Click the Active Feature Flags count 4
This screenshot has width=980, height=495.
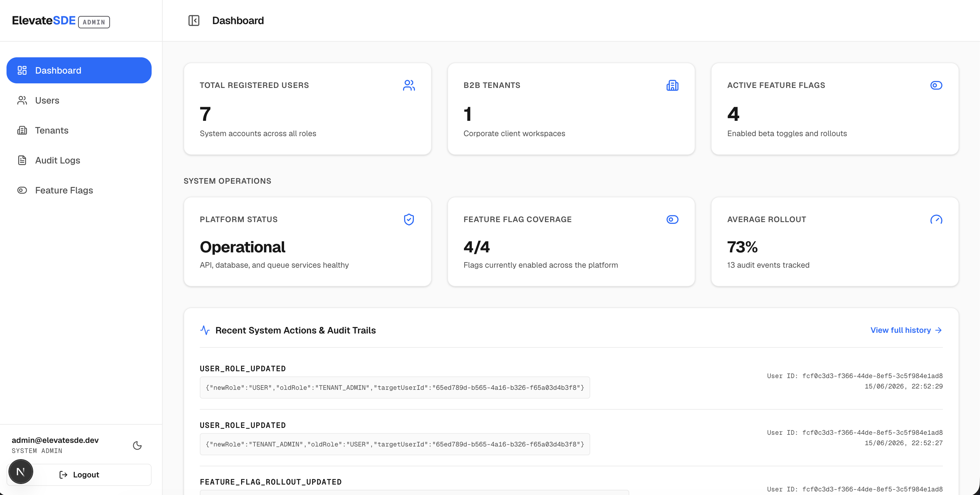(733, 114)
